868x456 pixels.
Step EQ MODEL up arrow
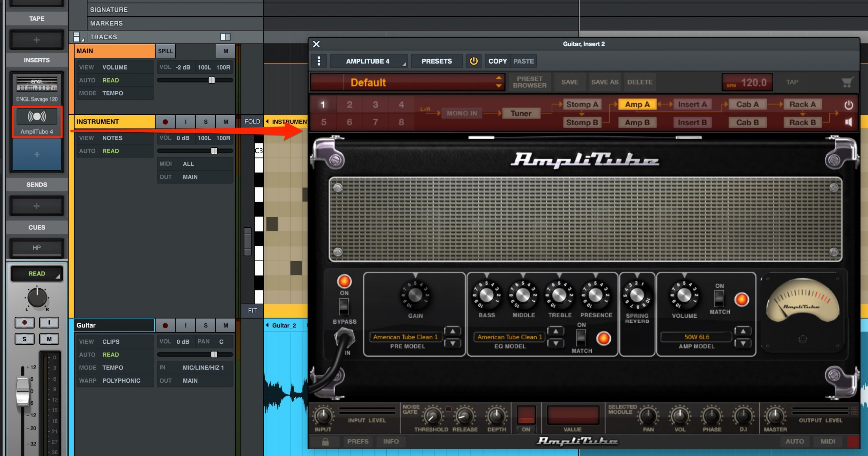coord(556,331)
